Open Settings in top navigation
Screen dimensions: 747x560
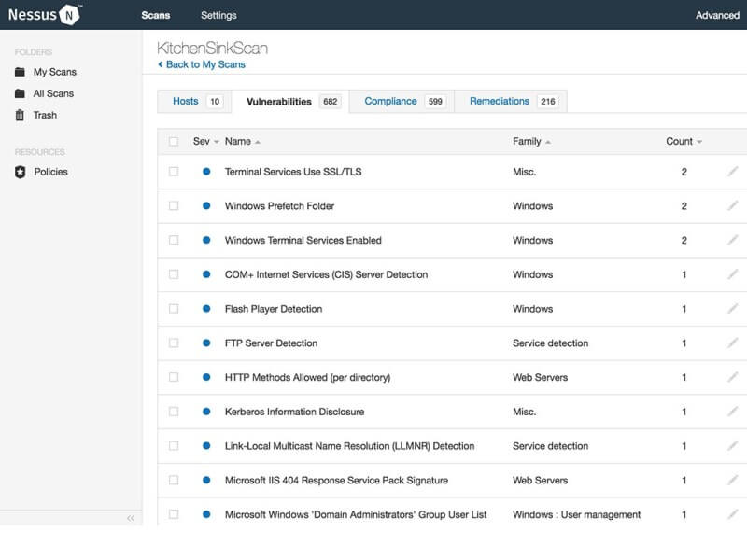(x=218, y=15)
